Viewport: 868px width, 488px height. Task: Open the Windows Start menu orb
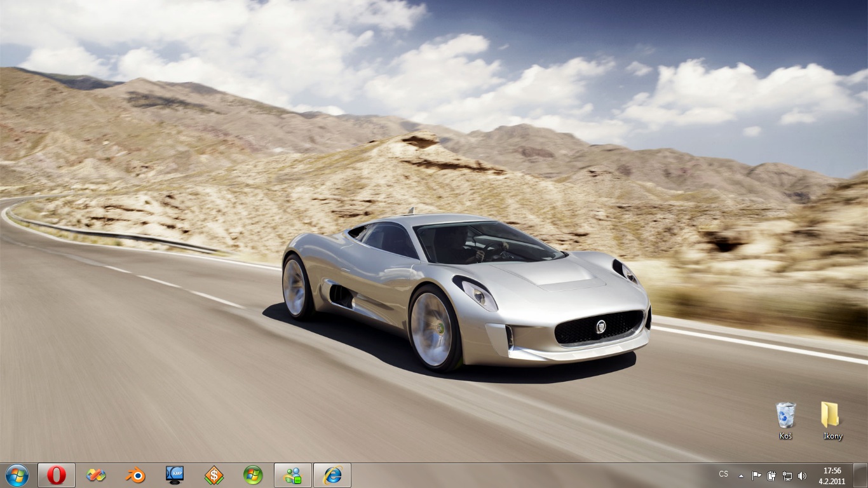pyautogui.click(x=17, y=475)
